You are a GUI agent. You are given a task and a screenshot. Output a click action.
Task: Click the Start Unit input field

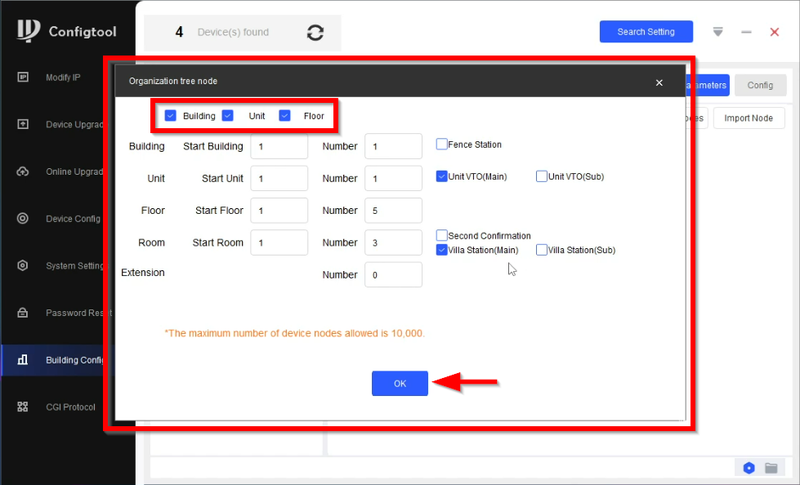(x=279, y=178)
